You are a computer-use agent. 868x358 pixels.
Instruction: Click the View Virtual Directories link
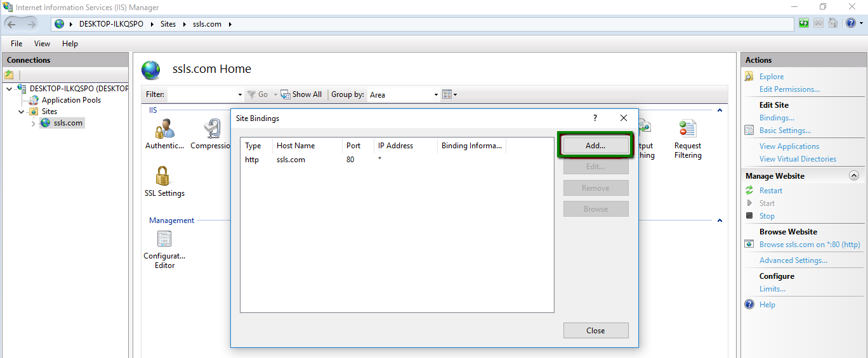tap(798, 159)
